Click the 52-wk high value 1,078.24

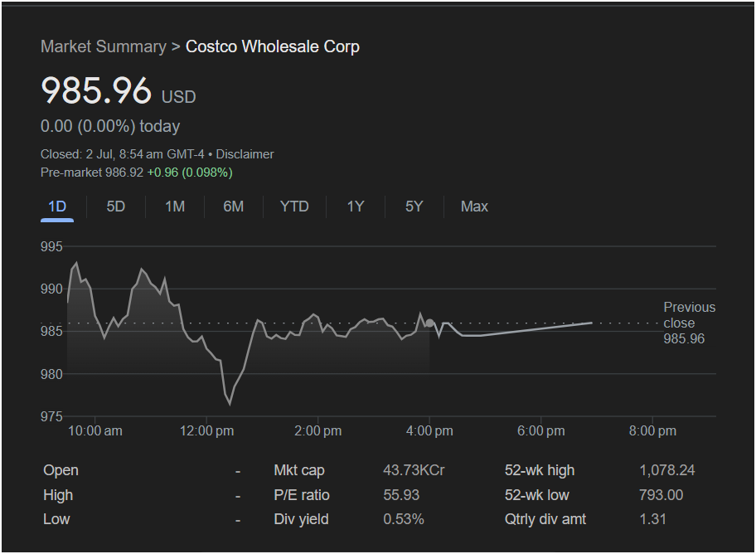[x=667, y=470]
